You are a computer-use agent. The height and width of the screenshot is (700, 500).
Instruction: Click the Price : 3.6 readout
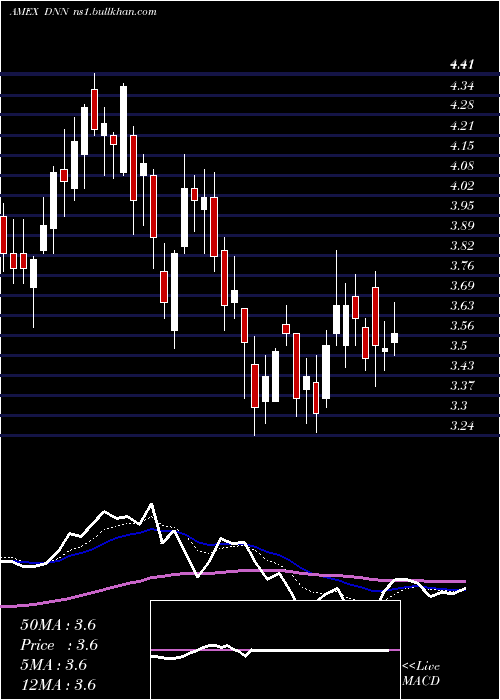(x=59, y=645)
